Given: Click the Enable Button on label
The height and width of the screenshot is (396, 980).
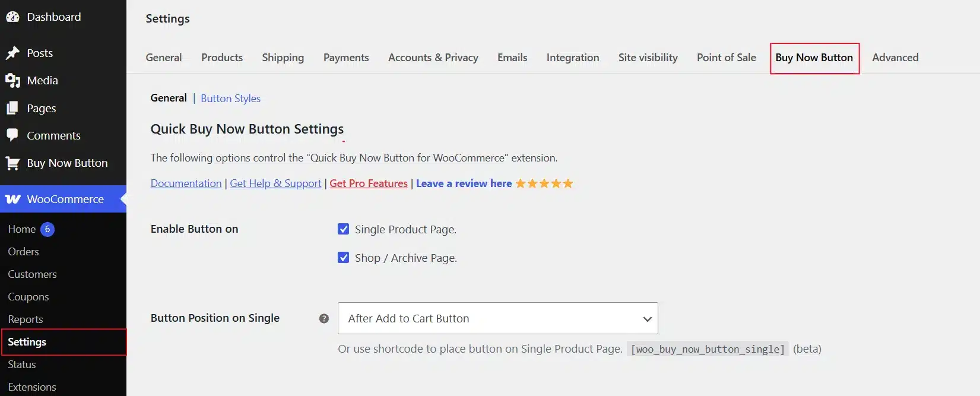Looking at the screenshot, I should [x=194, y=229].
